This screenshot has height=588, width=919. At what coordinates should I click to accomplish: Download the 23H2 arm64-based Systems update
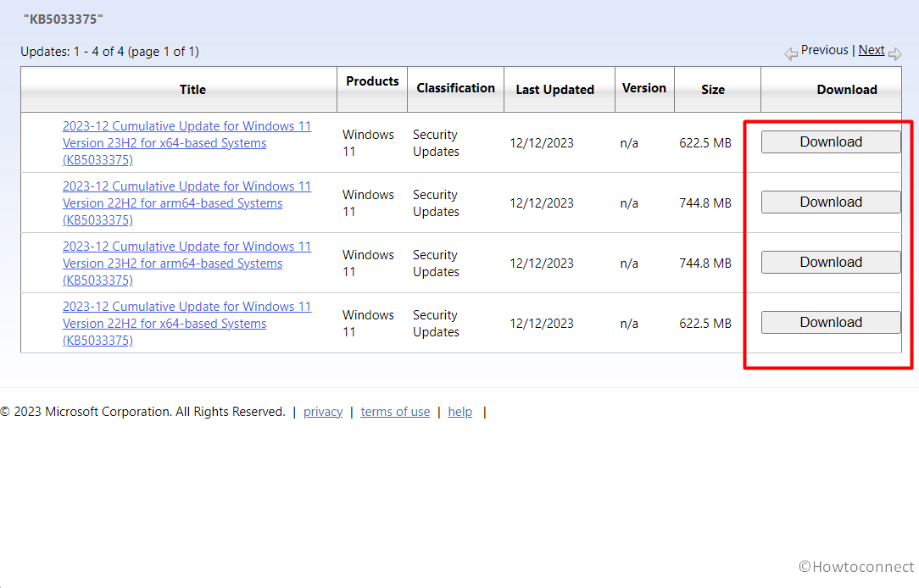pos(831,263)
